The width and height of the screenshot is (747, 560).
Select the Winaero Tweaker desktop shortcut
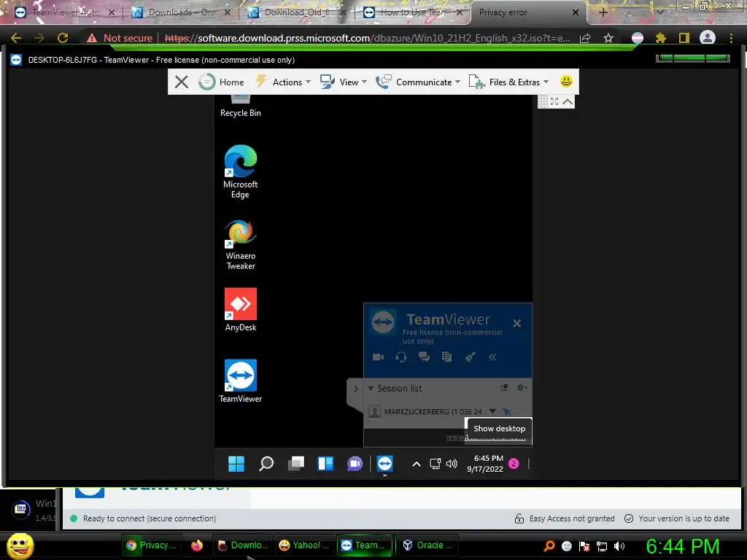tap(241, 245)
